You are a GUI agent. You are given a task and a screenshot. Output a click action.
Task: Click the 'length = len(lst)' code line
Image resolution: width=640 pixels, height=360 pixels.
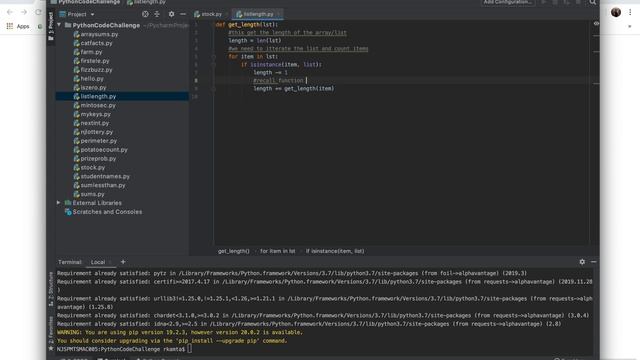(255, 40)
